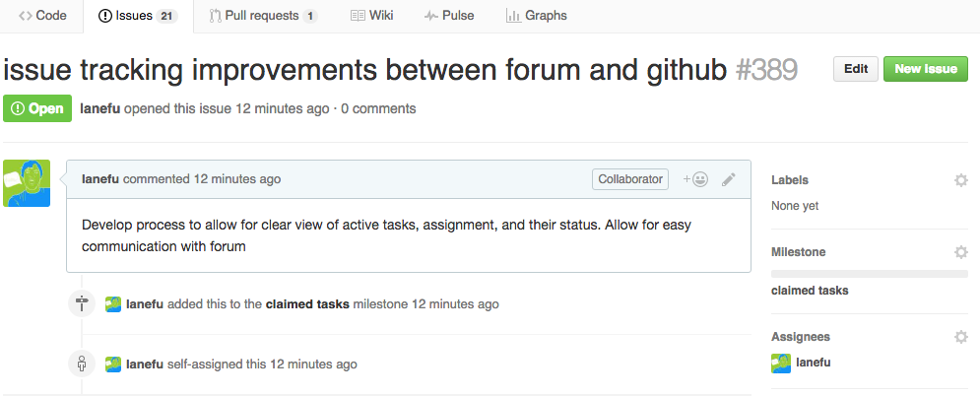Open the Labels gear settings

961,180
